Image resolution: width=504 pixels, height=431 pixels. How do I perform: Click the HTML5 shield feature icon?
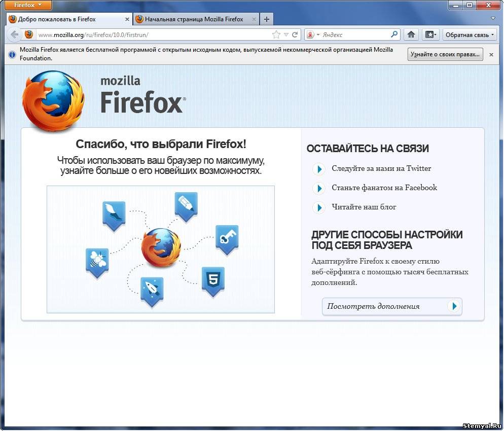pos(213,281)
